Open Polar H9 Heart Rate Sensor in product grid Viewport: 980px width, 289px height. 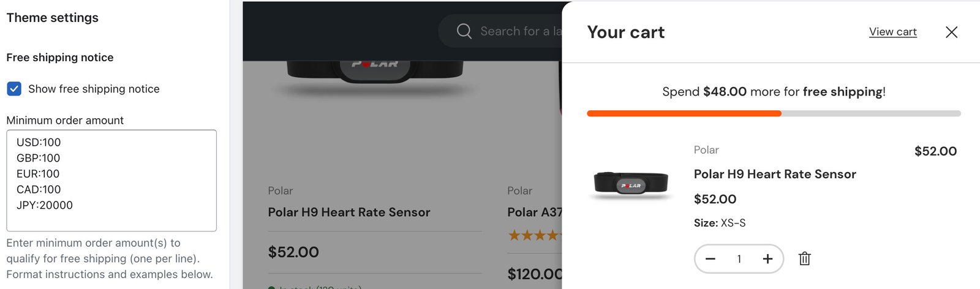click(349, 212)
